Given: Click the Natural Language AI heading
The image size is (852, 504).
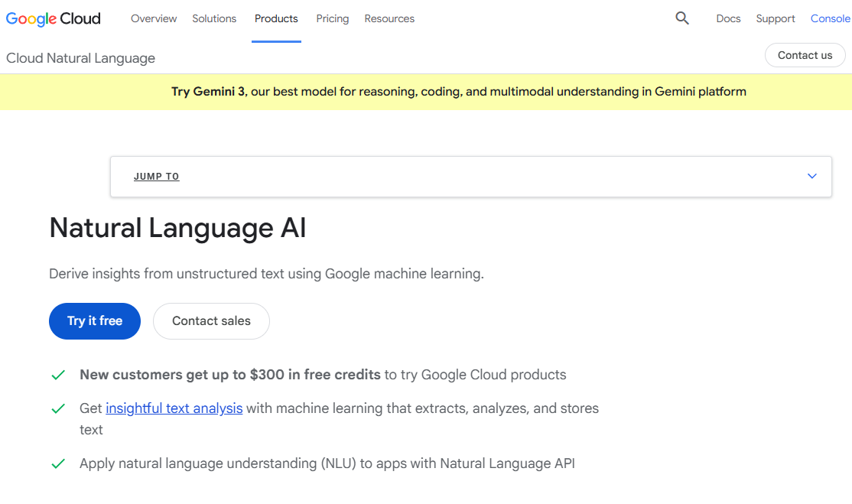Looking at the screenshot, I should click(177, 228).
